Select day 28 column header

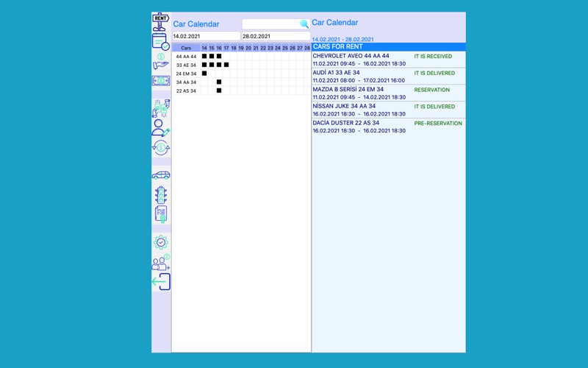click(x=306, y=48)
